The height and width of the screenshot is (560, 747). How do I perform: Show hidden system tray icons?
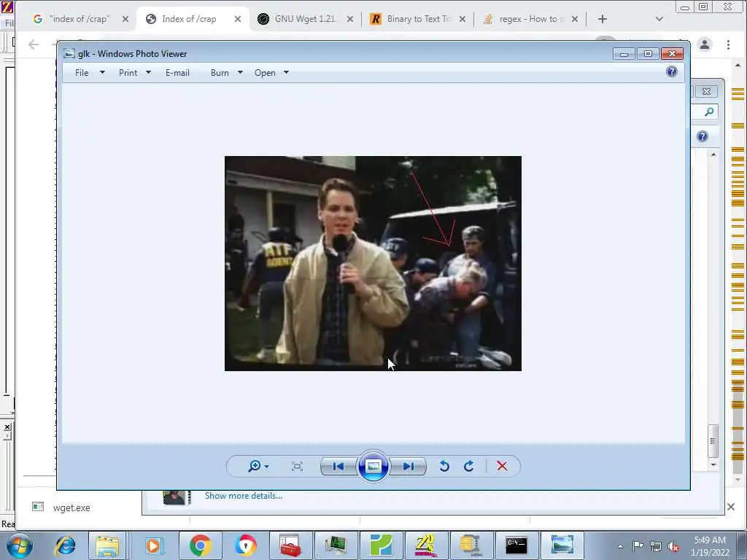(x=620, y=546)
